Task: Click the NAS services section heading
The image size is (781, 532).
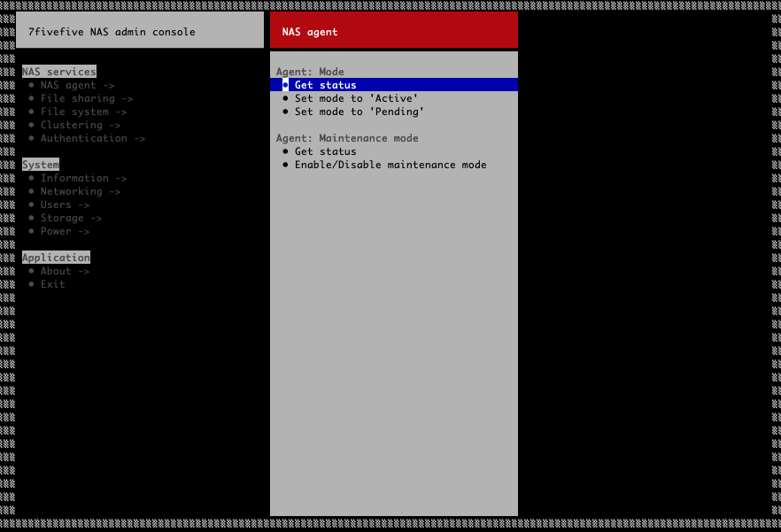Action: click(58, 72)
